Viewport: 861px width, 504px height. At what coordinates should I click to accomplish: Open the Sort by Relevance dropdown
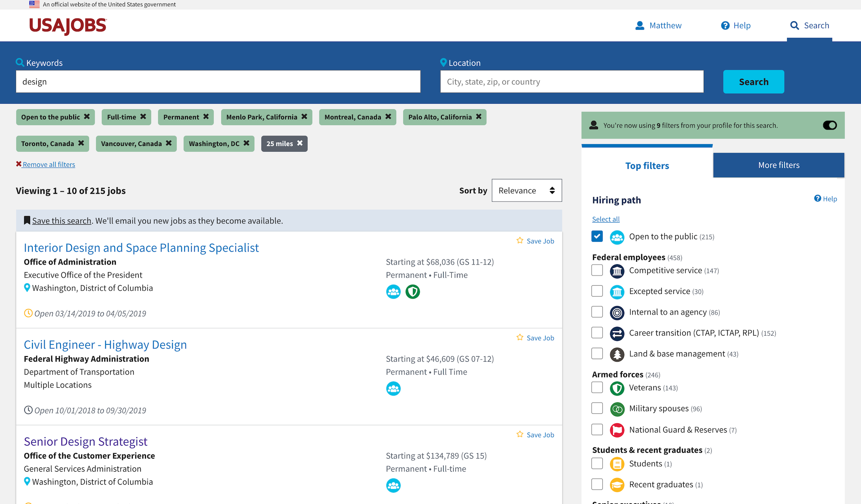(x=527, y=191)
